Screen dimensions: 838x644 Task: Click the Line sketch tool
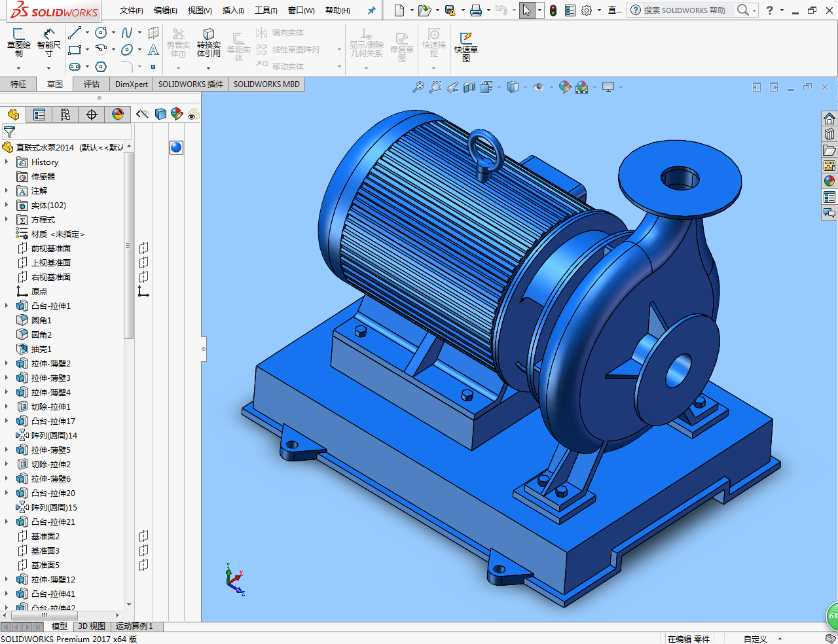click(x=75, y=32)
